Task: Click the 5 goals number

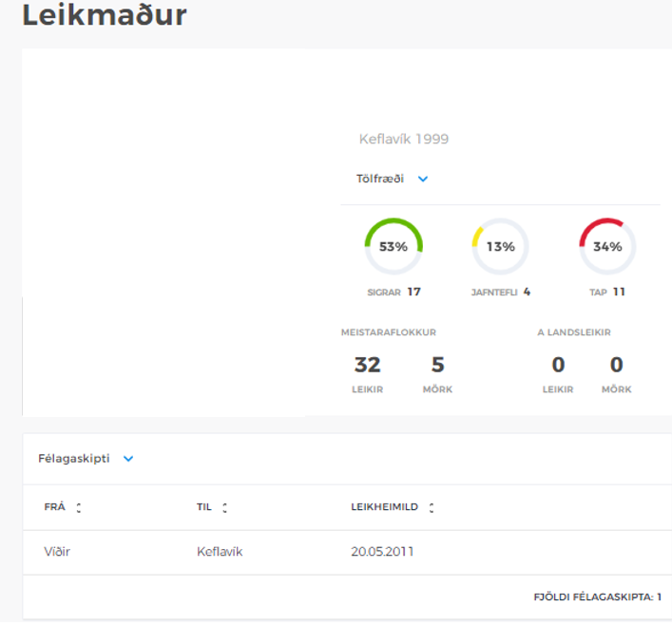Action: (437, 365)
